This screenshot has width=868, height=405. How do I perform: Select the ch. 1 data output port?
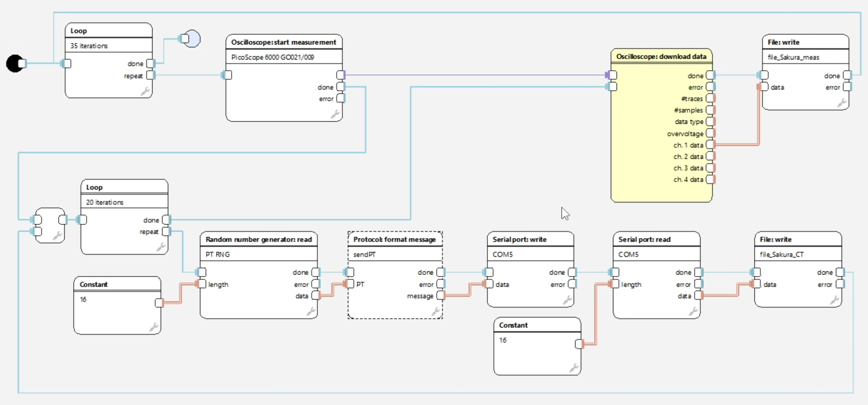click(x=710, y=145)
